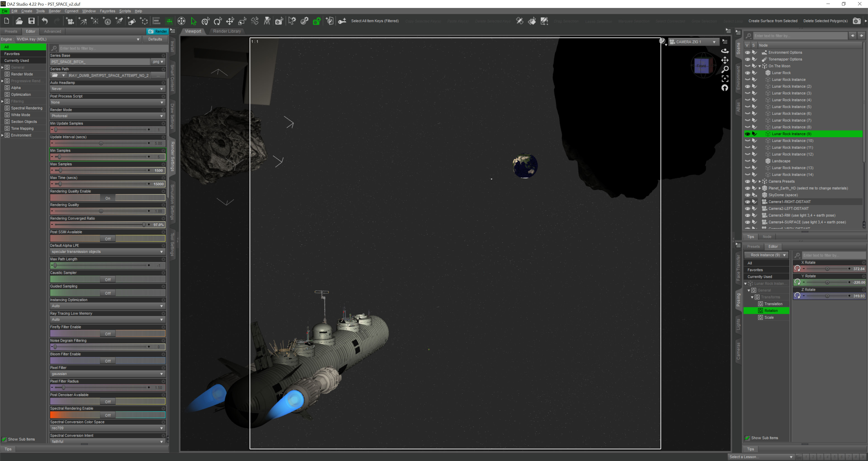
Task: Click Select All Item Keys (Filtered)
Action: [x=375, y=21]
